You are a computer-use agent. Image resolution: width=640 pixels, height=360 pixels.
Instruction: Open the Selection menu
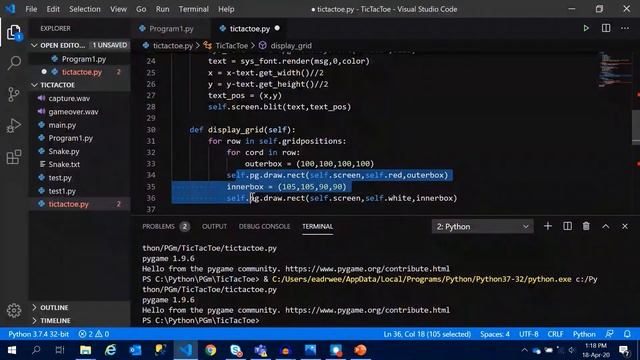84,9
